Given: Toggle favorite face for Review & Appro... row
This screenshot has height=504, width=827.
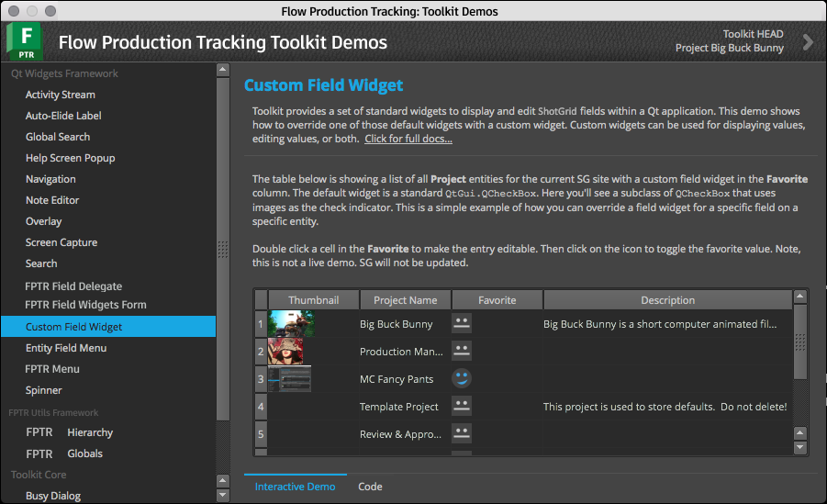Looking at the screenshot, I should click(462, 433).
